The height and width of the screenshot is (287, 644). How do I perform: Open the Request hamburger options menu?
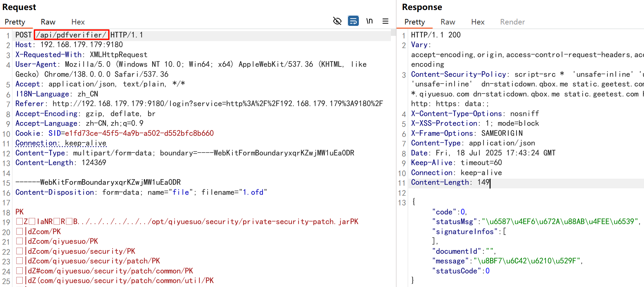point(385,21)
